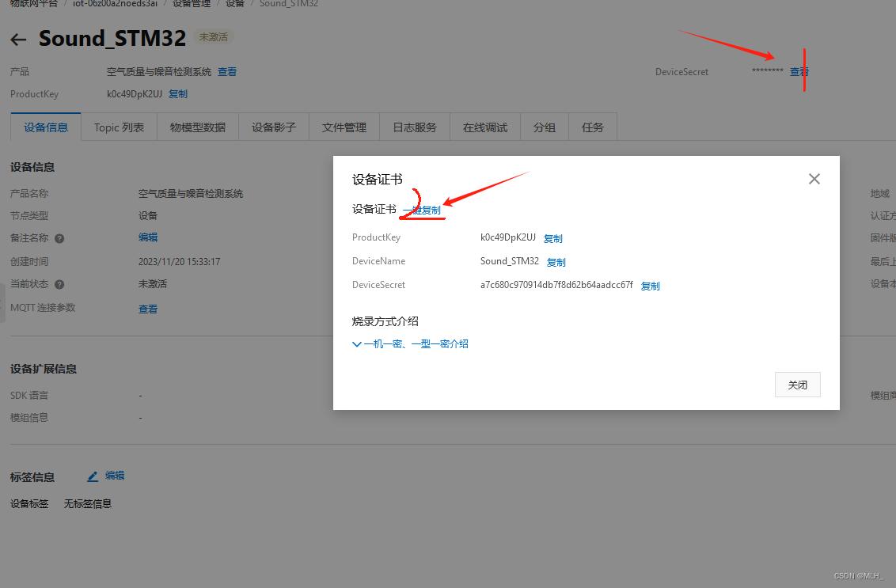Switch to the Topic 列表 tab

pyautogui.click(x=119, y=127)
